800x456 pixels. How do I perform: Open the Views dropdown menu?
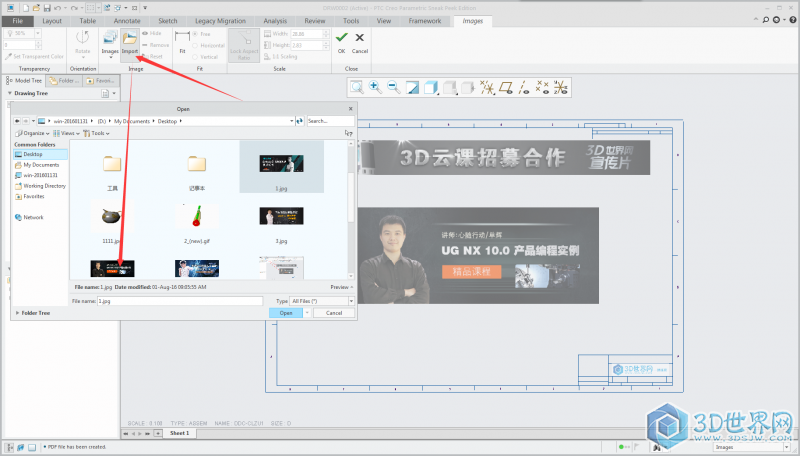[x=66, y=133]
